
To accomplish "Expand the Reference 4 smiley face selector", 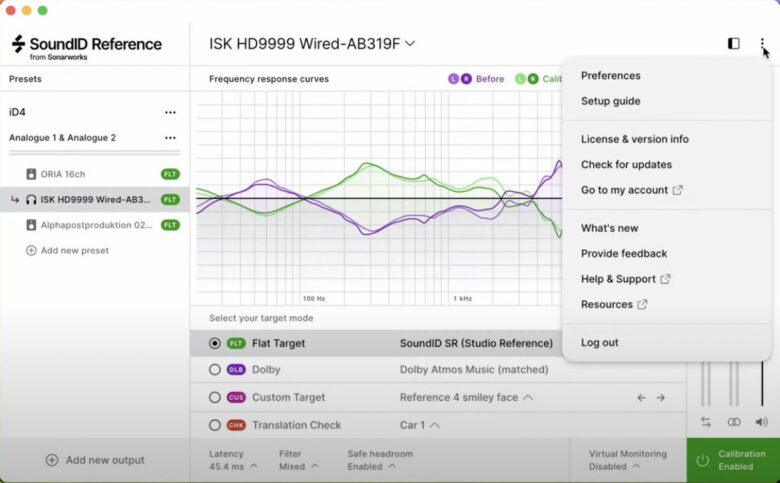I will click(467, 397).
